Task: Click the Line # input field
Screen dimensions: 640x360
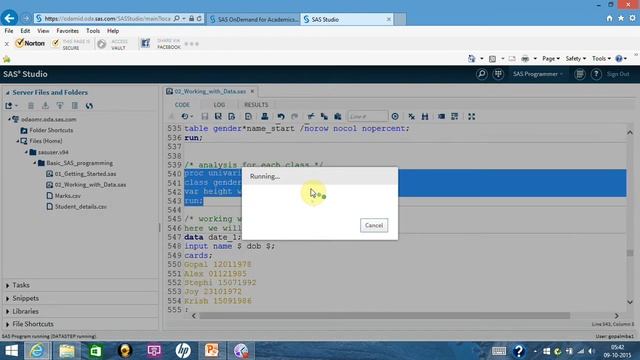Action: click(x=367, y=117)
